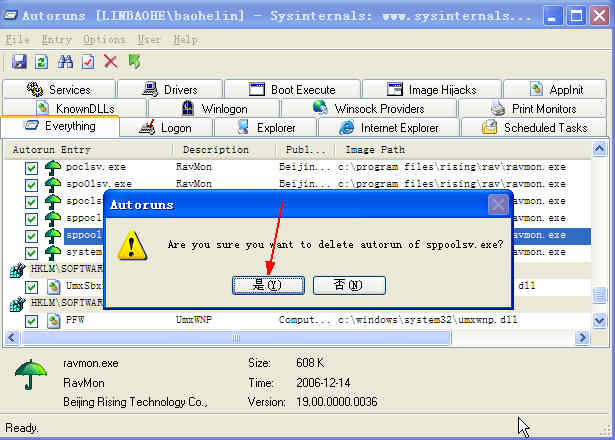Switch to the Image Hijacks tab

[x=432, y=89]
